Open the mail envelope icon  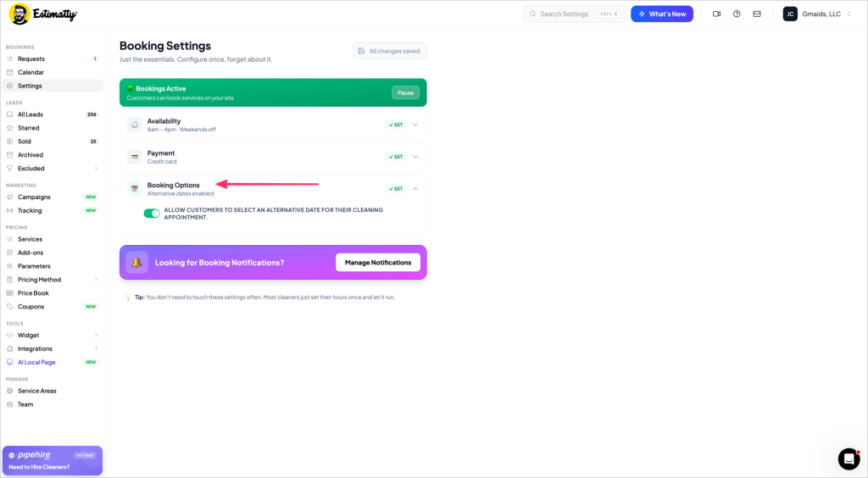click(757, 14)
